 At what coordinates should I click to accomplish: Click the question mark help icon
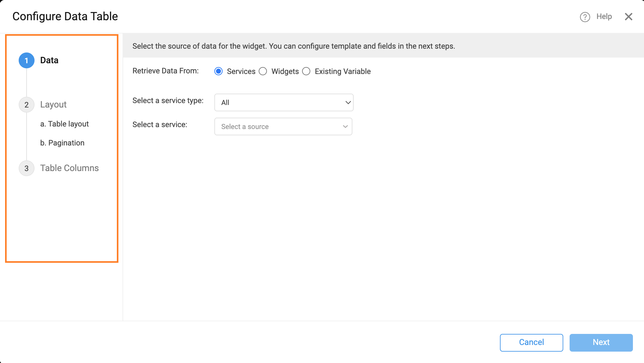pyautogui.click(x=584, y=16)
